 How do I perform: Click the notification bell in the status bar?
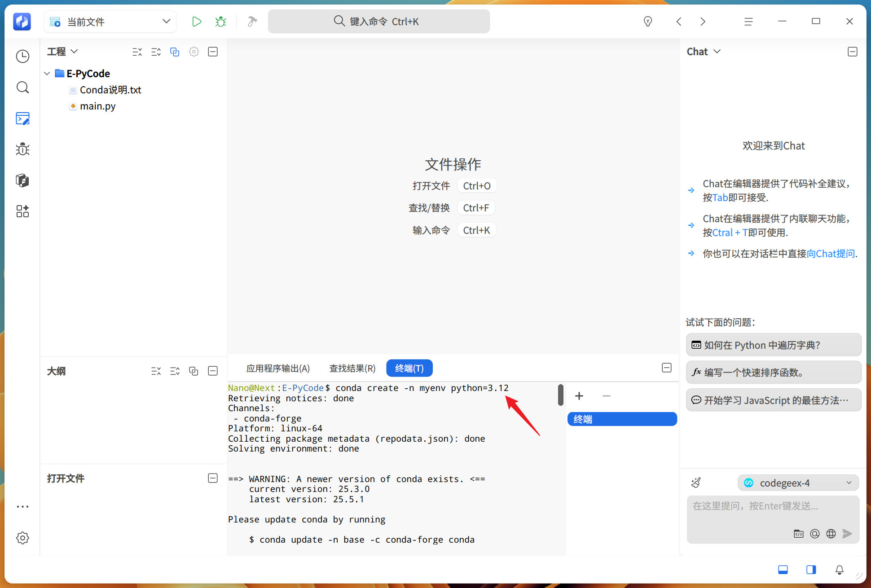(x=839, y=570)
